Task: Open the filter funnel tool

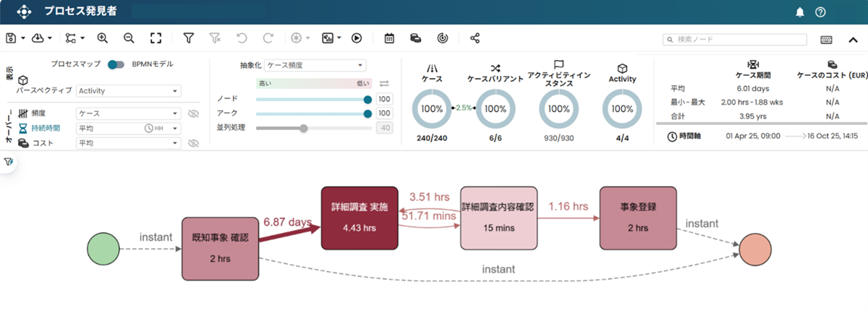Action: (x=188, y=38)
